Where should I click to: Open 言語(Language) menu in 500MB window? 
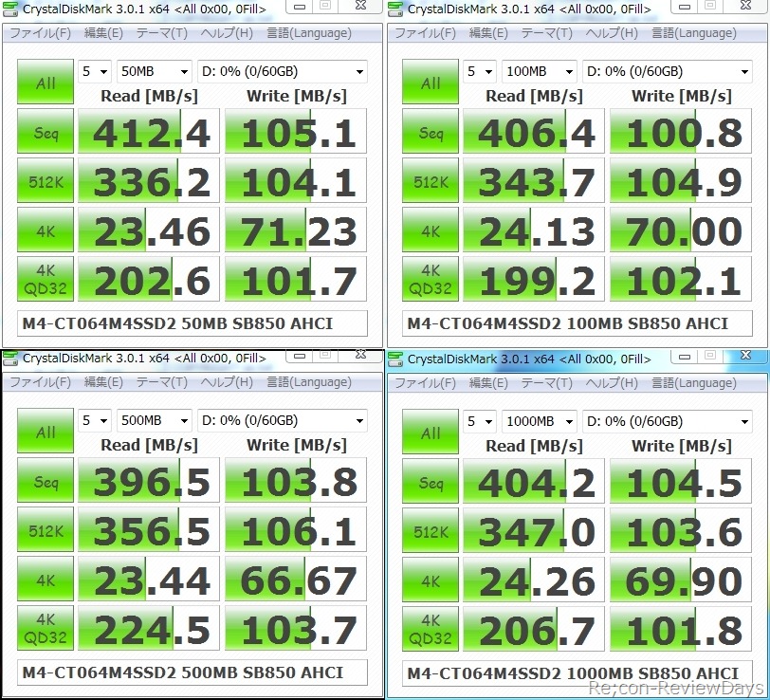(x=309, y=381)
